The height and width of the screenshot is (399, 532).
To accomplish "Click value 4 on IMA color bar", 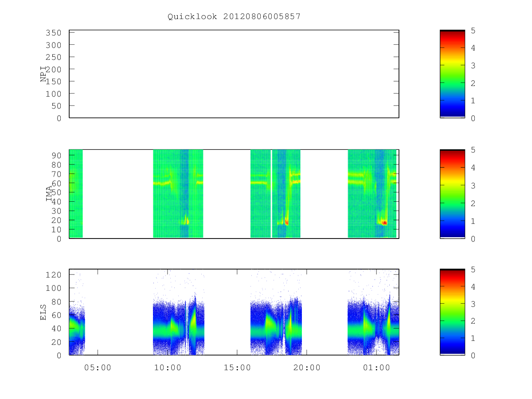I will click(x=473, y=168).
